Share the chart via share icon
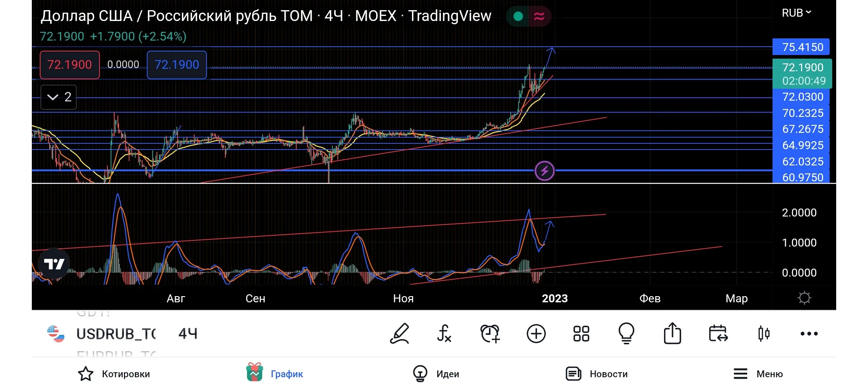The width and height of the screenshot is (868, 391). pos(672,333)
